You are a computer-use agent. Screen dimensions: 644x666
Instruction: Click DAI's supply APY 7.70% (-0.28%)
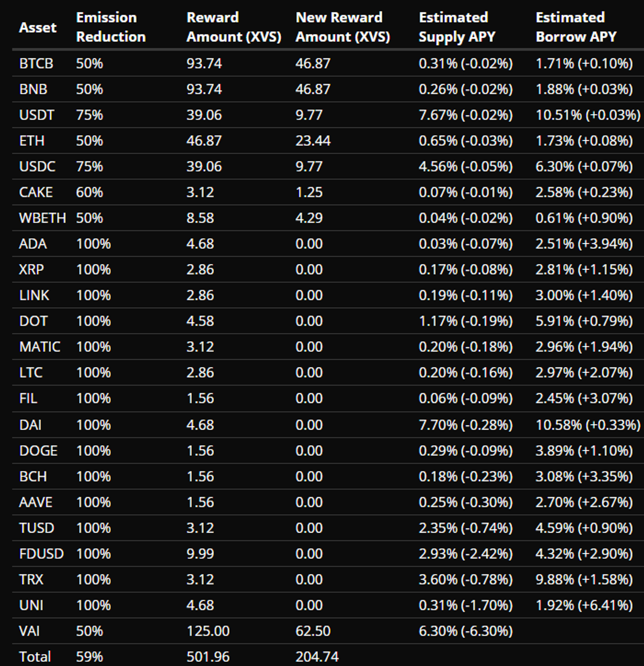(x=465, y=425)
